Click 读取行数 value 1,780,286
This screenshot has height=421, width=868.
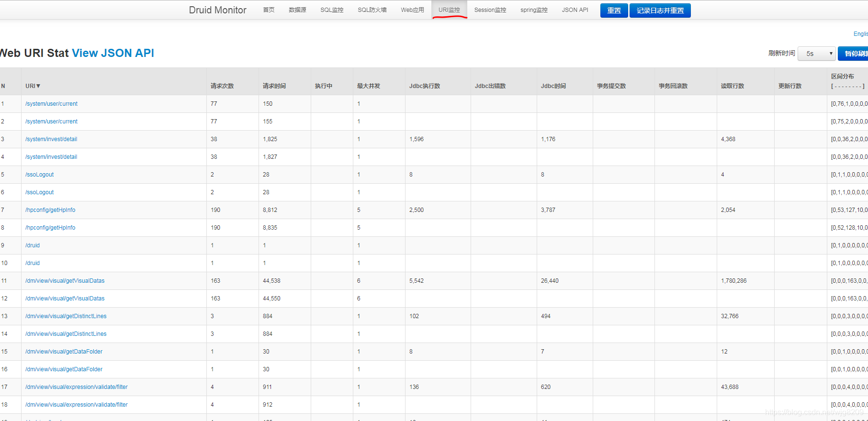point(733,281)
